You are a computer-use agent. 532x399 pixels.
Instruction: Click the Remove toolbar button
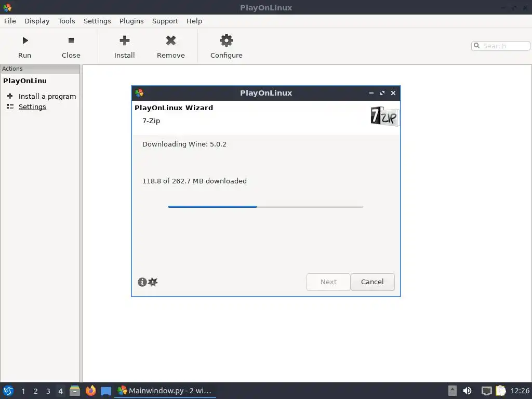click(x=170, y=47)
